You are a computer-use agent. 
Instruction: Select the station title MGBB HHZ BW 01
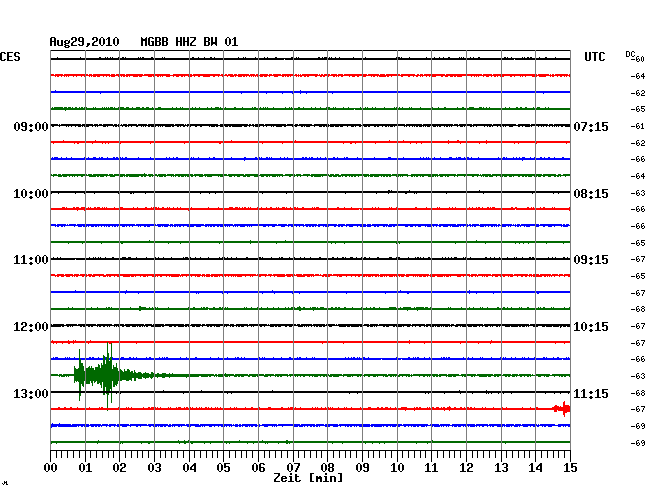point(189,42)
